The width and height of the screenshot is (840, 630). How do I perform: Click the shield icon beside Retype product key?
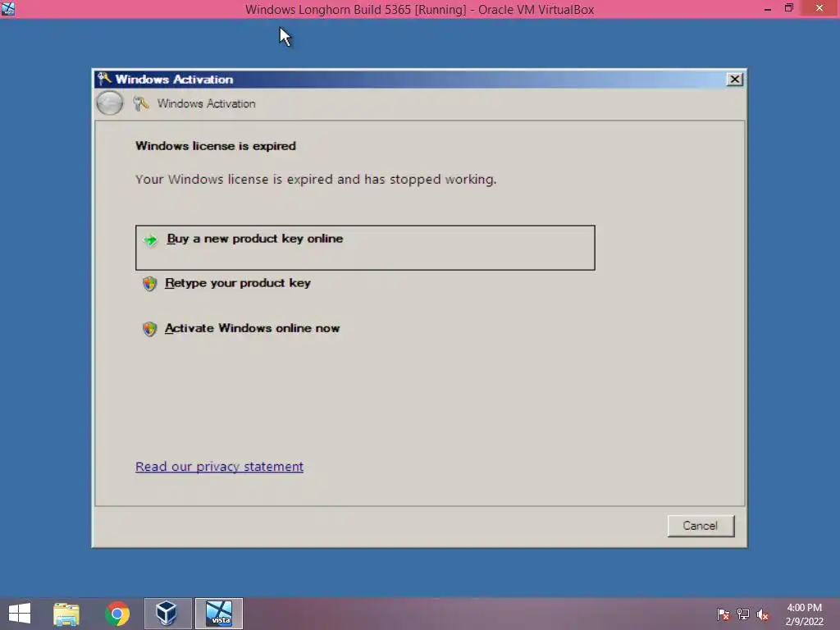(149, 283)
